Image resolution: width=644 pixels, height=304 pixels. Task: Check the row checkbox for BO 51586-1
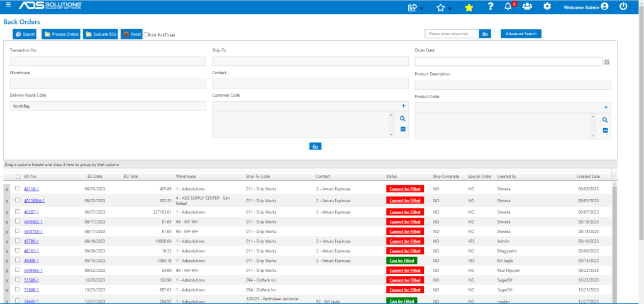(17, 280)
